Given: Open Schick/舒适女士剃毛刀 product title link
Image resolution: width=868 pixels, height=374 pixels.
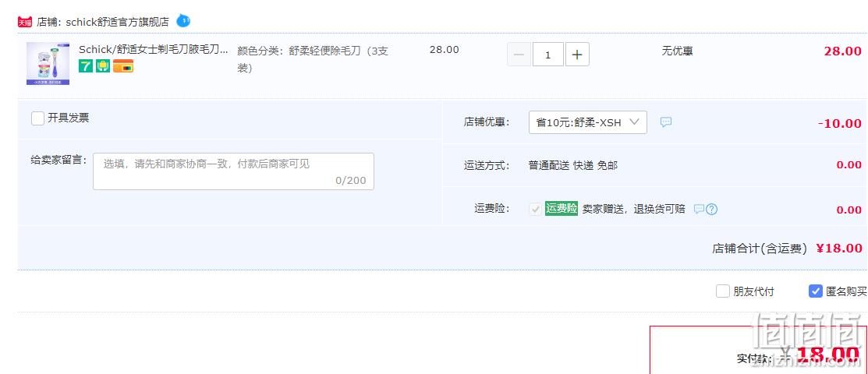Looking at the screenshot, I should (154, 50).
